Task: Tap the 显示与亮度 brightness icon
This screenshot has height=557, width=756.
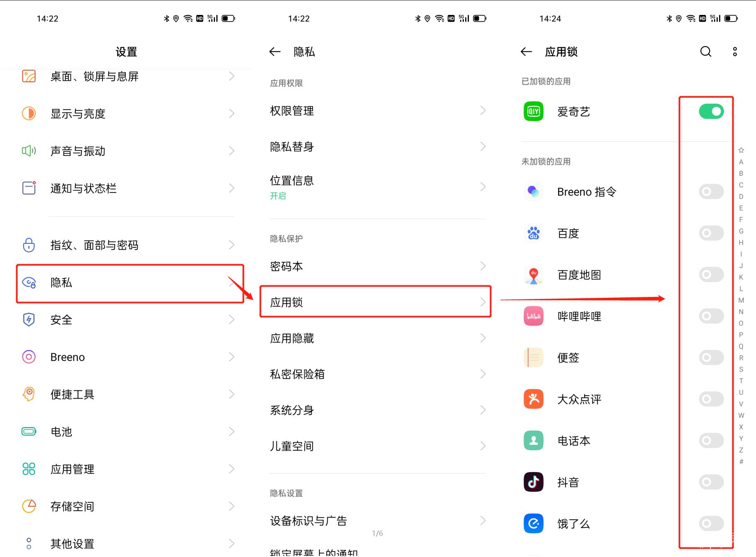Action: [29, 113]
